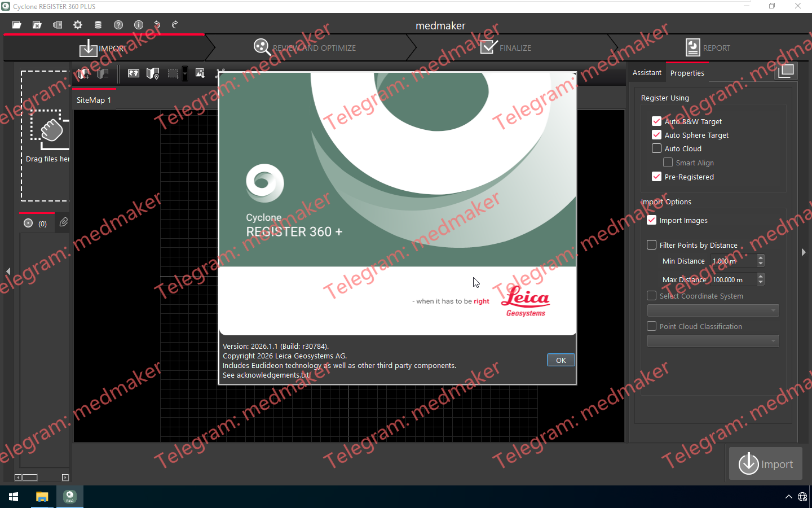Click the Min Distance value field
The image size is (812, 508).
(734, 261)
